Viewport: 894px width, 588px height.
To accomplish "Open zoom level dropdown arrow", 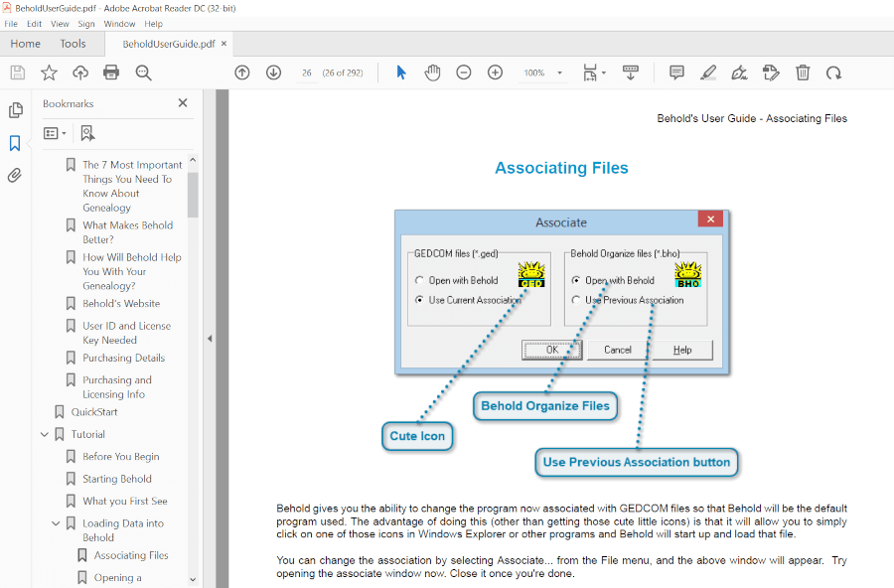I will tap(559, 73).
